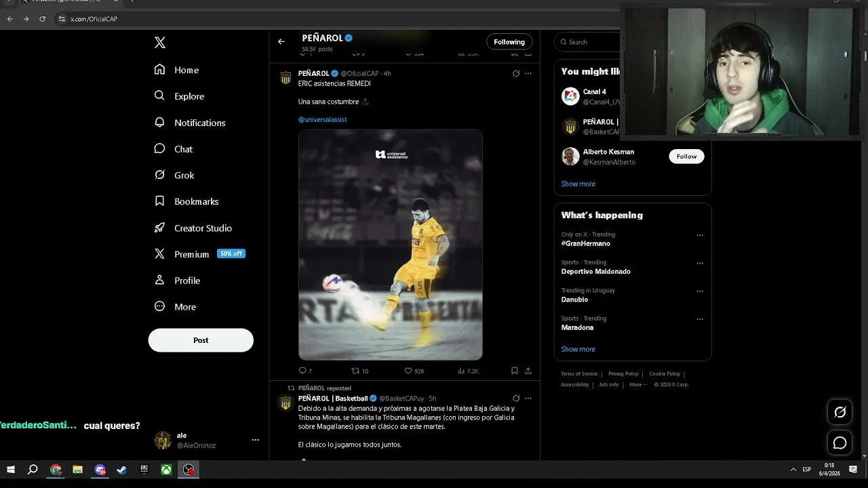868x488 pixels.
Task: Open the Accessibility footer link
Action: pyautogui.click(x=575, y=384)
